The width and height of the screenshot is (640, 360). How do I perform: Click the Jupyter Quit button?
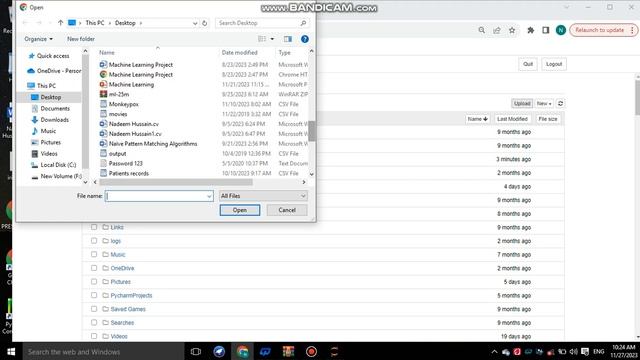[528, 64]
